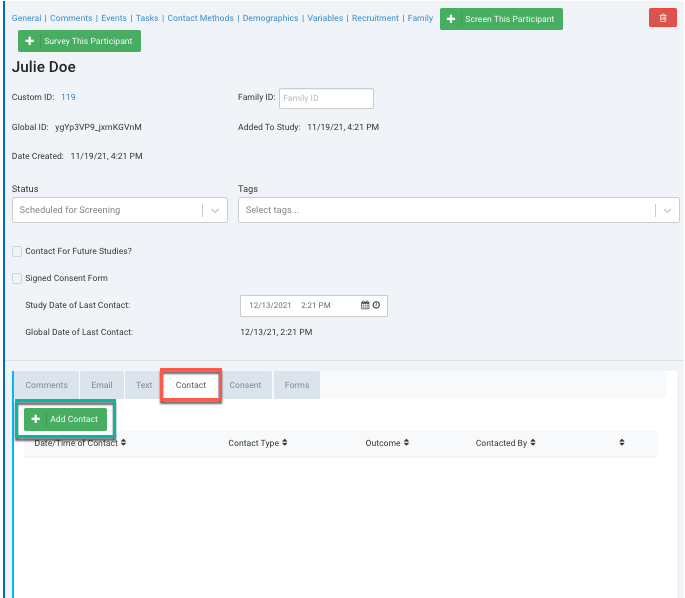Screen dimensions: 685x598
Task: Switch to the Comments tab
Action: [x=47, y=385]
